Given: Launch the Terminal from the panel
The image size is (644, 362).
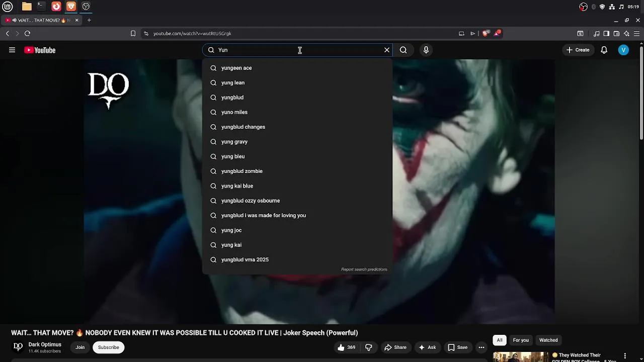Looking at the screenshot, I should tap(41, 7).
